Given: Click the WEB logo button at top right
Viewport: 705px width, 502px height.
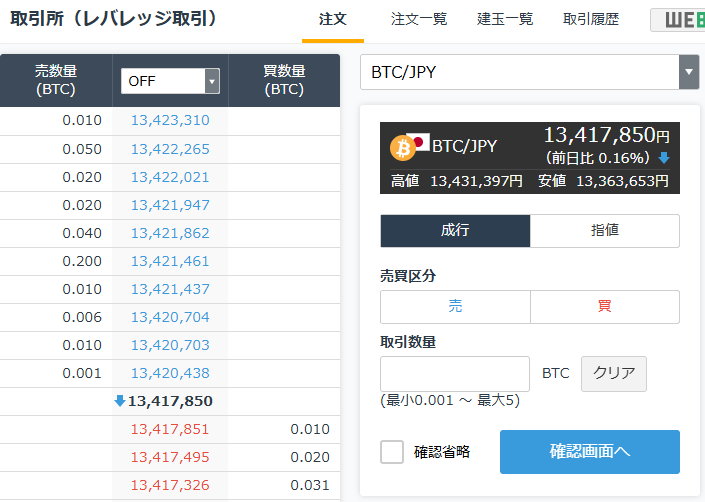Looking at the screenshot, I should (678, 20).
